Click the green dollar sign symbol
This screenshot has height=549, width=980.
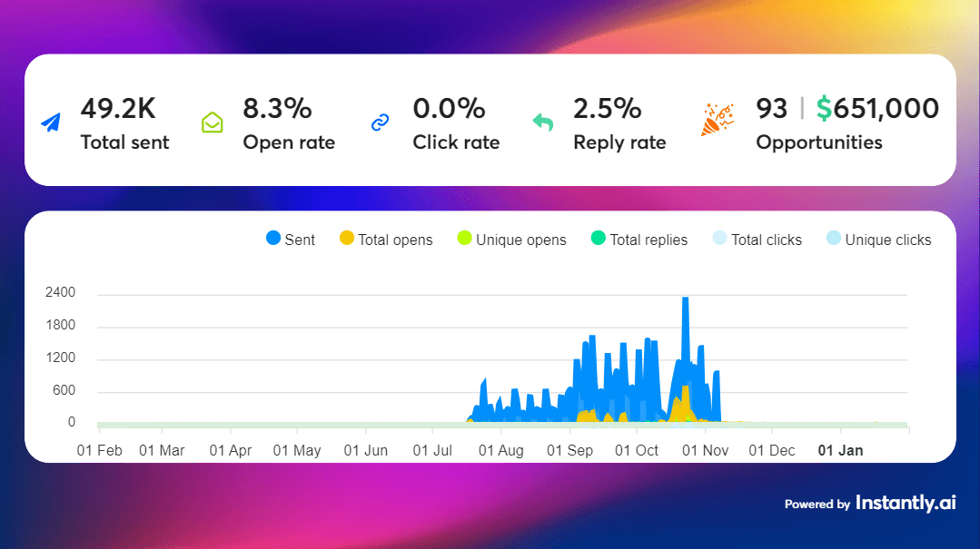[x=824, y=109]
